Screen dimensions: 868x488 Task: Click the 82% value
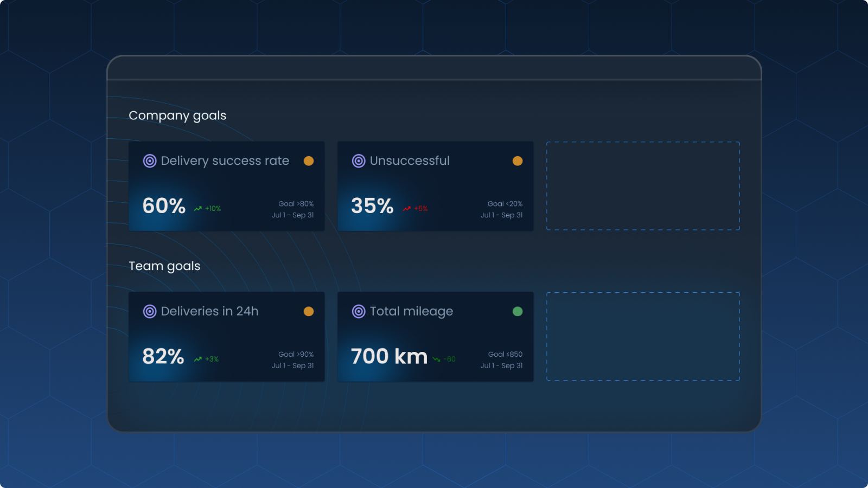click(163, 356)
